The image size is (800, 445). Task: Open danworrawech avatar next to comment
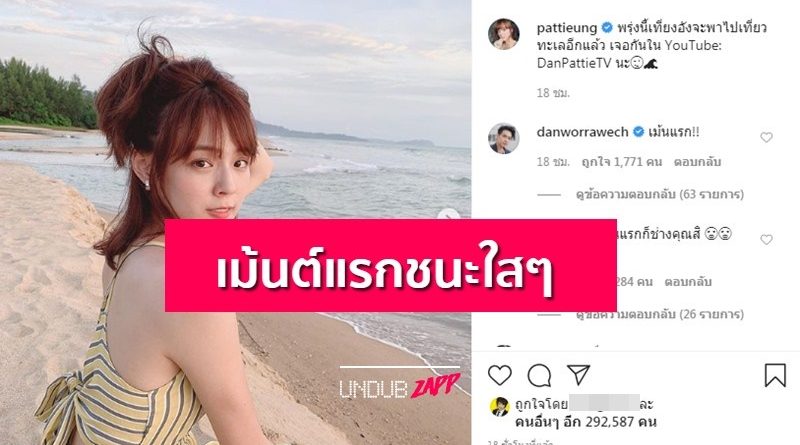pyautogui.click(x=504, y=138)
